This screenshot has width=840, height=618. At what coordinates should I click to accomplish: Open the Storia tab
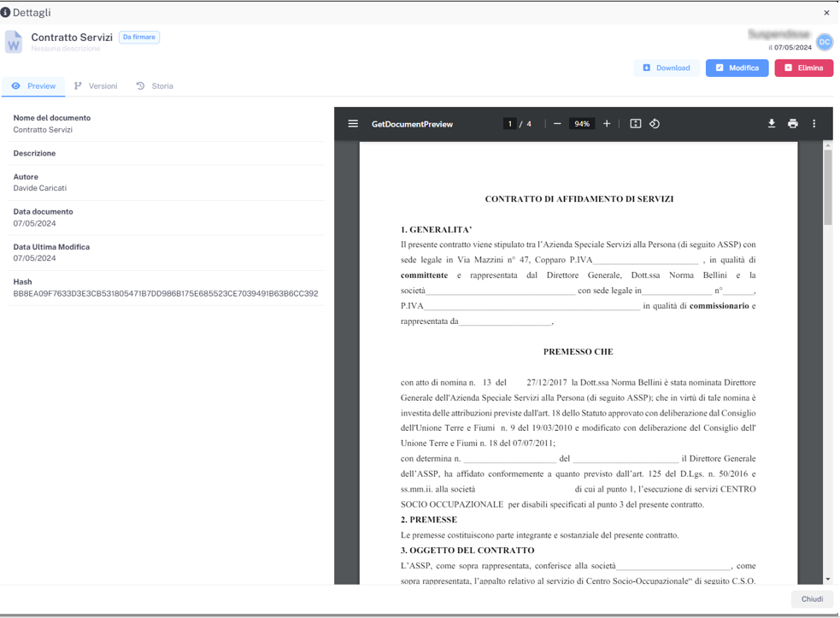pyautogui.click(x=155, y=86)
